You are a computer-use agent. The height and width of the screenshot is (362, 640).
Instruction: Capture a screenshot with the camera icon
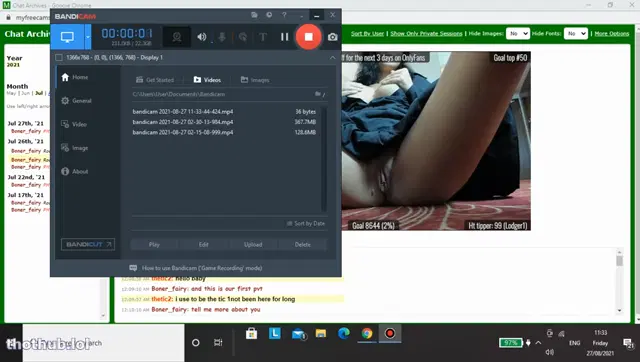click(x=333, y=37)
